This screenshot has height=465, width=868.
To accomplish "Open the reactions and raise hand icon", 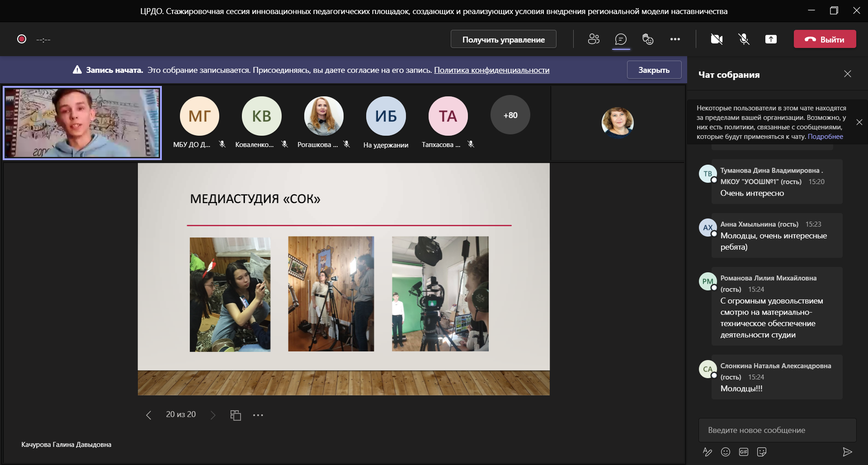I will [x=648, y=39].
